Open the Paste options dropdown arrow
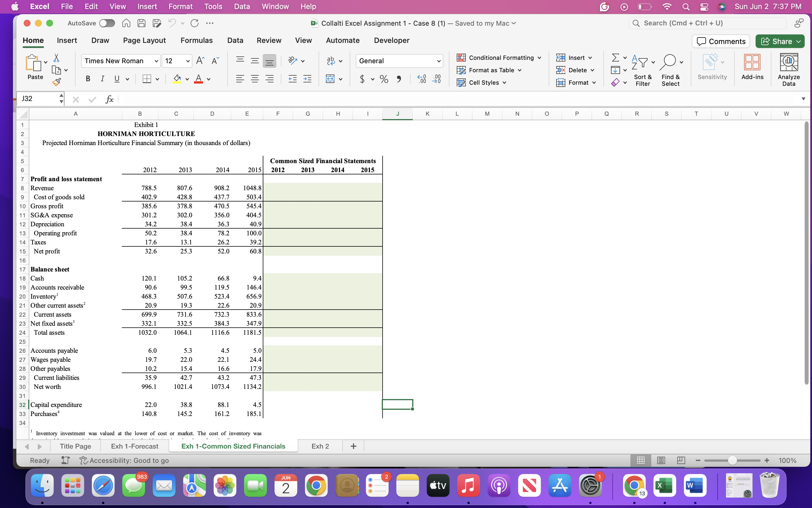Image resolution: width=812 pixels, height=508 pixels. [45, 62]
